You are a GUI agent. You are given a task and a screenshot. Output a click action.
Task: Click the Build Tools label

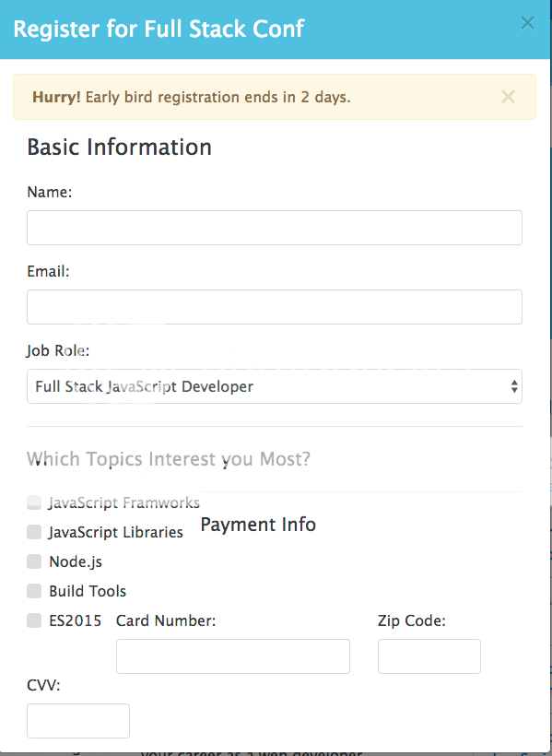pos(88,591)
